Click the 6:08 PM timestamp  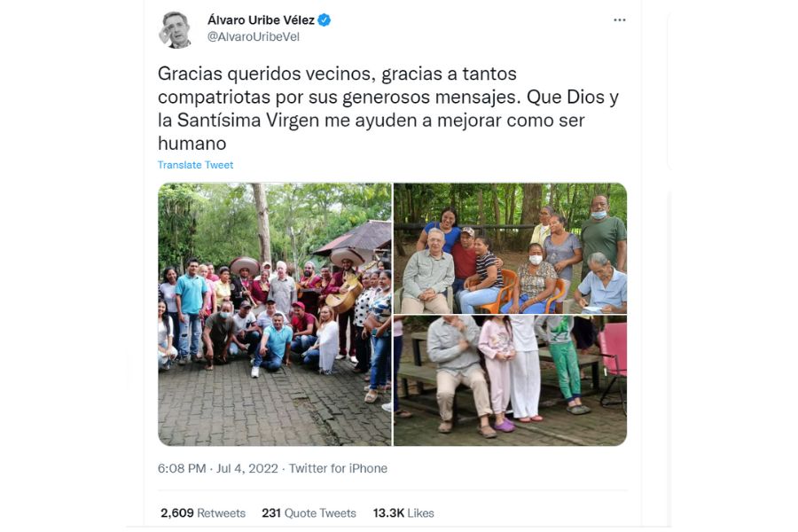182,468
